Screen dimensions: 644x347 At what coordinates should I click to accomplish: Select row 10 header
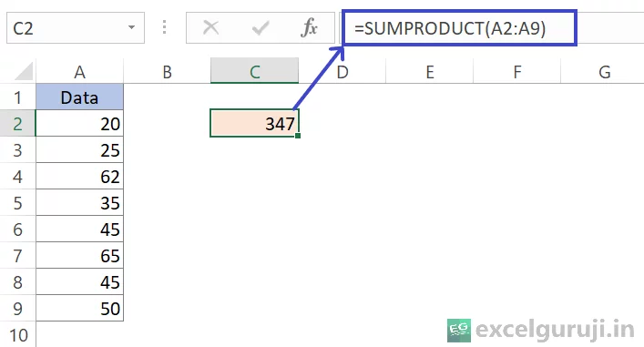point(17,334)
